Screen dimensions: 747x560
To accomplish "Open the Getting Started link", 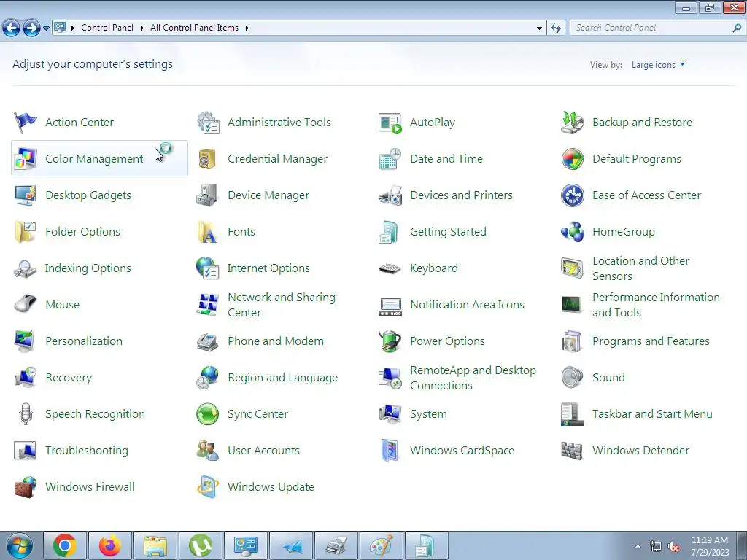I will click(x=448, y=231).
